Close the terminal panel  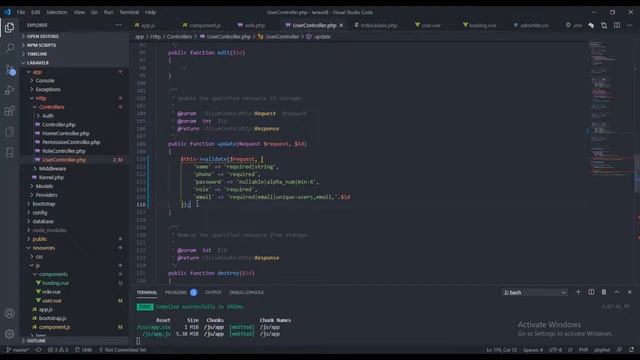629,292
